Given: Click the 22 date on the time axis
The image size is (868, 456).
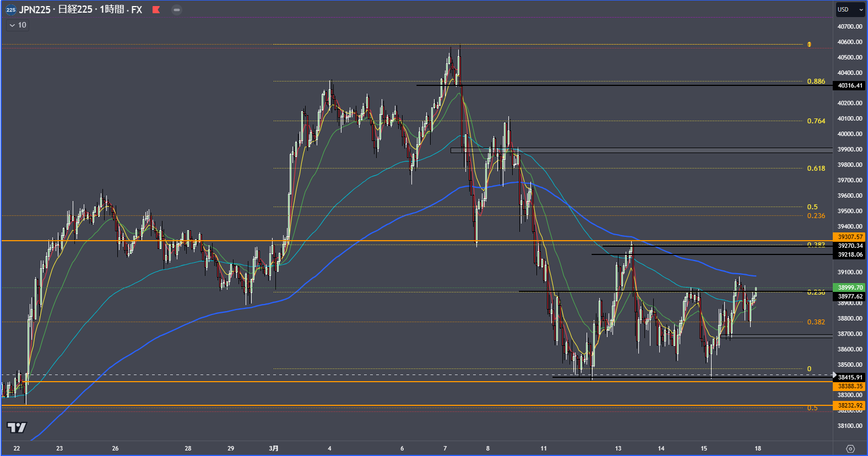Looking at the screenshot, I should [x=17, y=448].
